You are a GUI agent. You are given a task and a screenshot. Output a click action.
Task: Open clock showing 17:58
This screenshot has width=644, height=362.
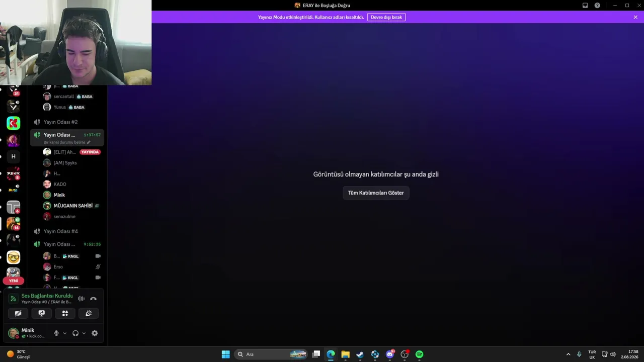point(629,354)
